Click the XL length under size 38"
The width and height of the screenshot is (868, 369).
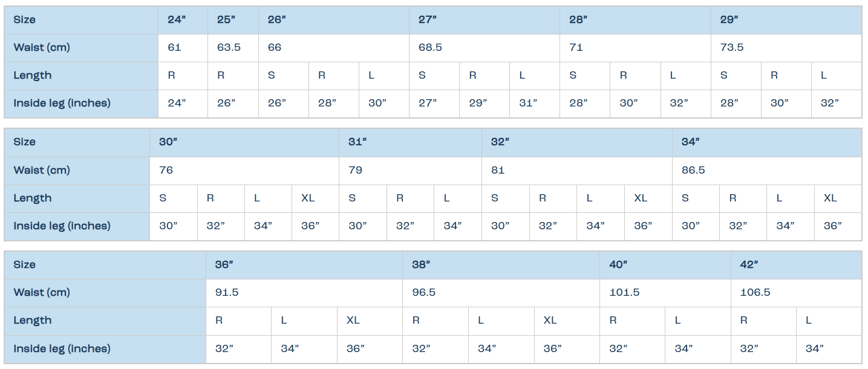click(550, 320)
